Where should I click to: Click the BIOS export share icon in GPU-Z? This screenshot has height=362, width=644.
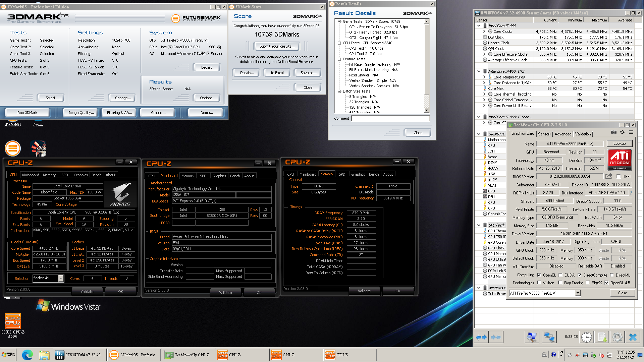pos(609,176)
